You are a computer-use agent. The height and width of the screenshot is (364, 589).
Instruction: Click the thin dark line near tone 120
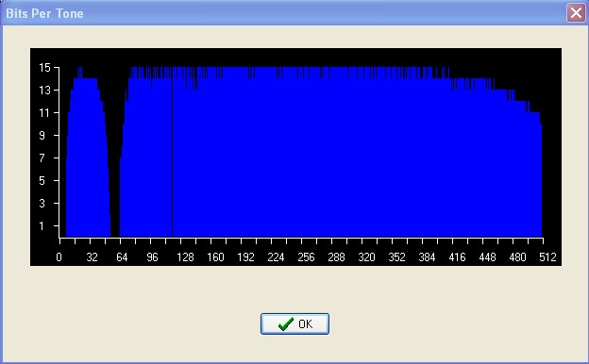(x=173, y=157)
